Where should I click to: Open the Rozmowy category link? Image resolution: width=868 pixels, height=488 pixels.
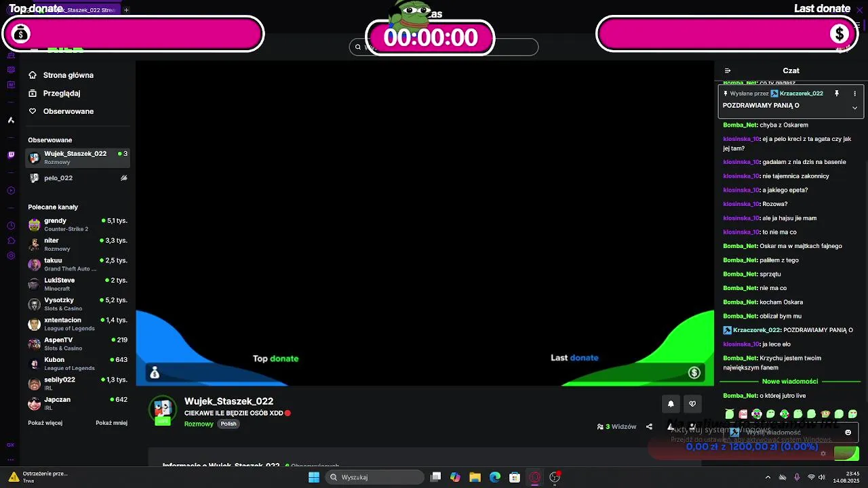(x=199, y=424)
